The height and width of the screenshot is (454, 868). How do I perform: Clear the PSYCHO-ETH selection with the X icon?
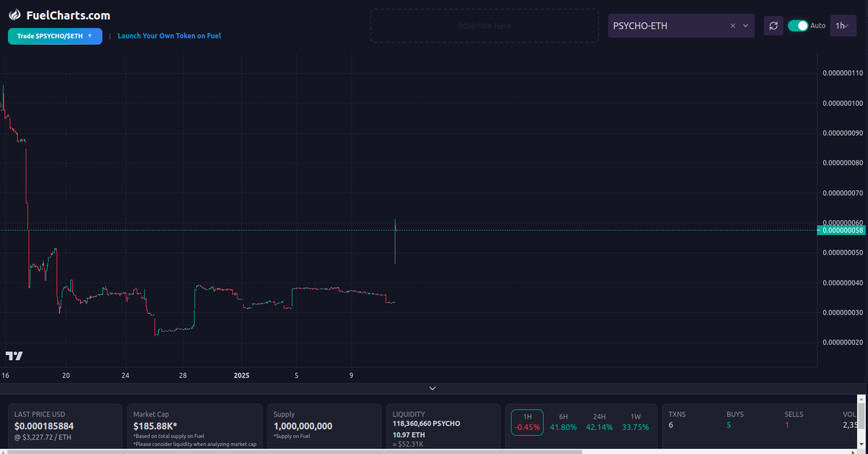732,26
